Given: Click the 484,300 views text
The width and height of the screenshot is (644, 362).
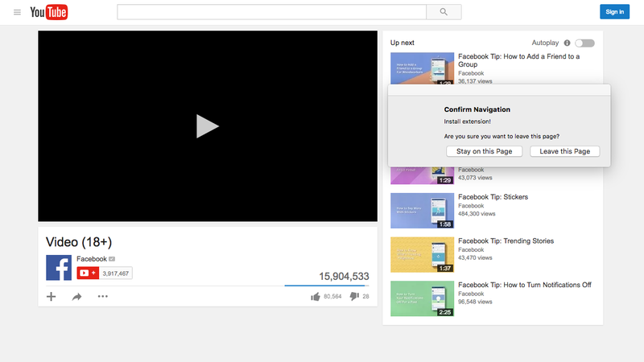Looking at the screenshot, I should coord(477,214).
